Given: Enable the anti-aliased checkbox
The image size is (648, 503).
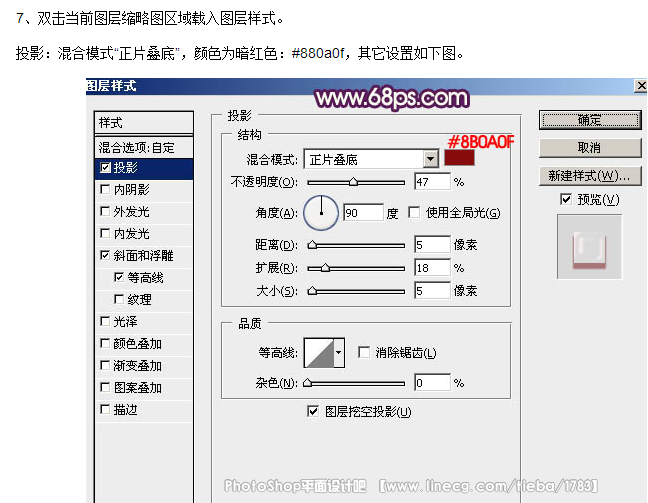Looking at the screenshot, I should point(364,353).
